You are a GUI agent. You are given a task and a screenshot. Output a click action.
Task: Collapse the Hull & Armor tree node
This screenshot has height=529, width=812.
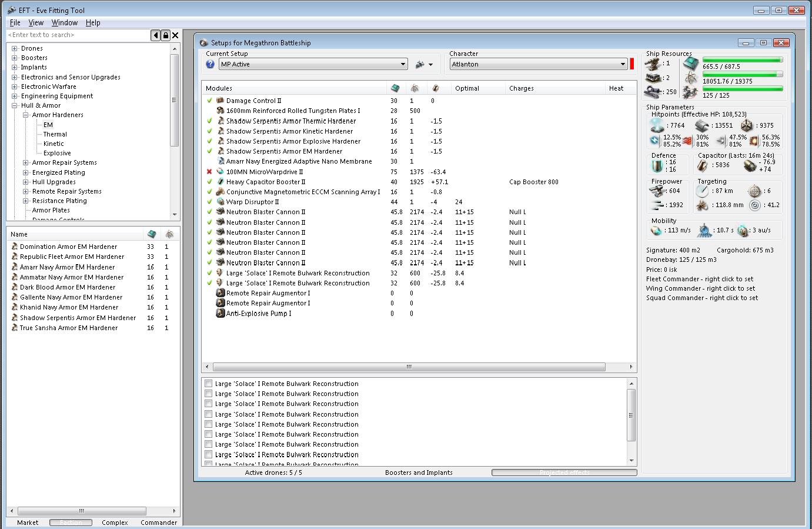[15, 105]
